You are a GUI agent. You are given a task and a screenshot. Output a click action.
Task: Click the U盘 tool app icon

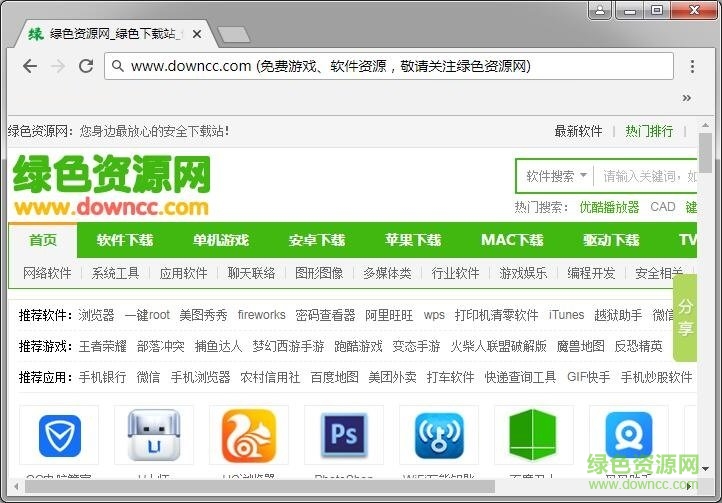coord(154,436)
